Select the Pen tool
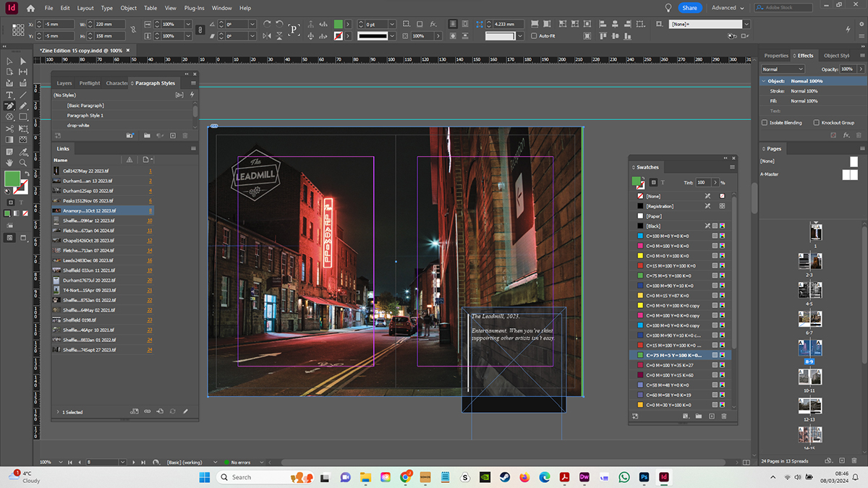The width and height of the screenshot is (868, 488). click(9, 106)
